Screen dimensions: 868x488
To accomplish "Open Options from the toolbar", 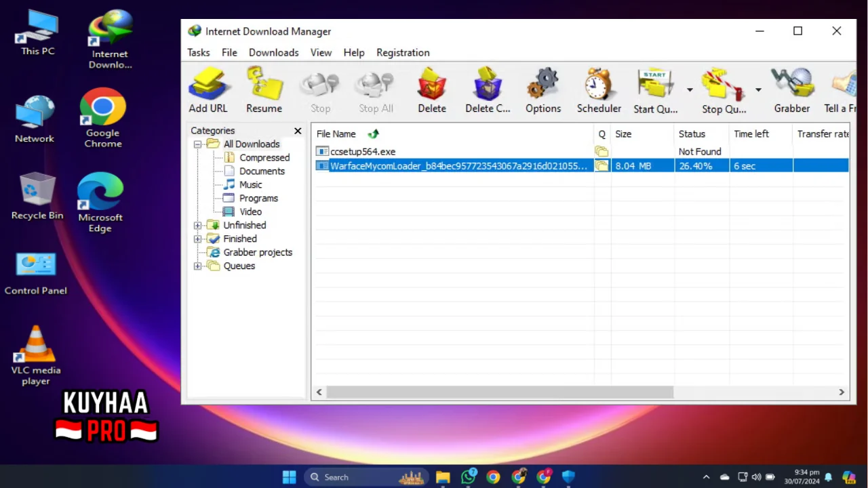I will tap(543, 90).
